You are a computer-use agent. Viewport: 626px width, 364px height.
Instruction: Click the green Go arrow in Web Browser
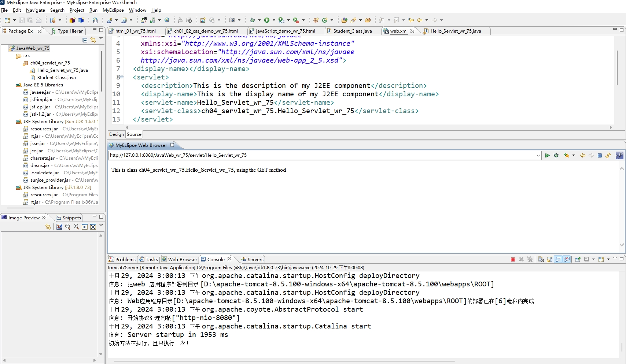(547, 156)
